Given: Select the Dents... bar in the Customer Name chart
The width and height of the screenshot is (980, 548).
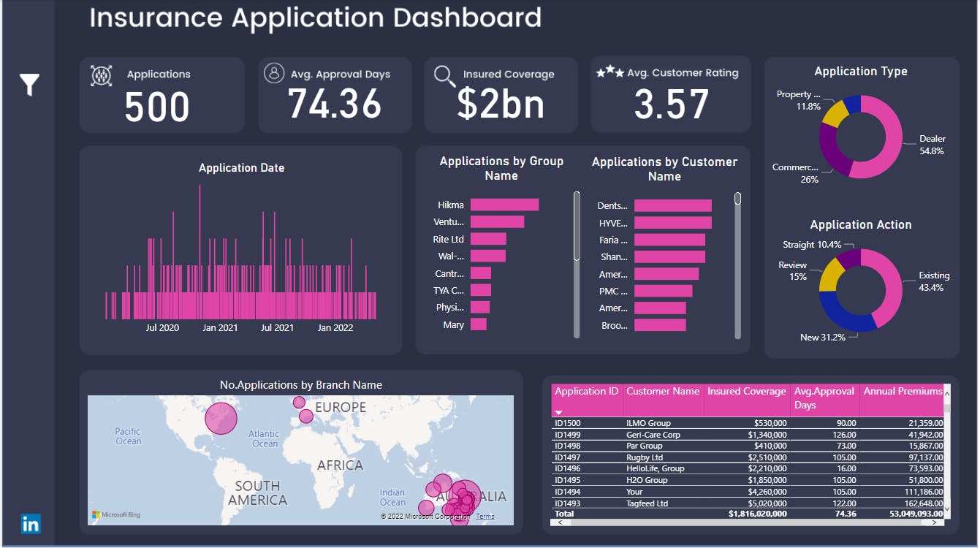Looking at the screenshot, I should coord(673,205).
